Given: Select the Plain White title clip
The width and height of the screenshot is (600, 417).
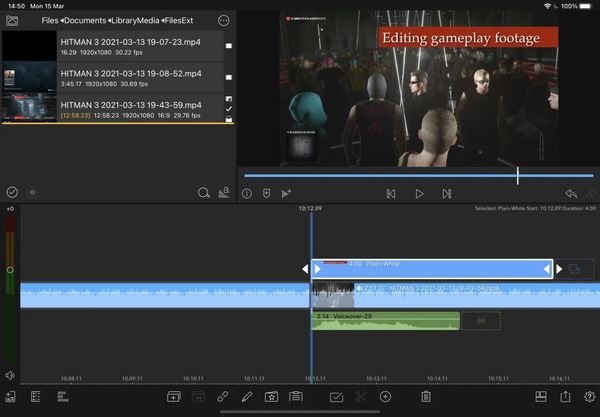Looking at the screenshot, I should point(432,269).
